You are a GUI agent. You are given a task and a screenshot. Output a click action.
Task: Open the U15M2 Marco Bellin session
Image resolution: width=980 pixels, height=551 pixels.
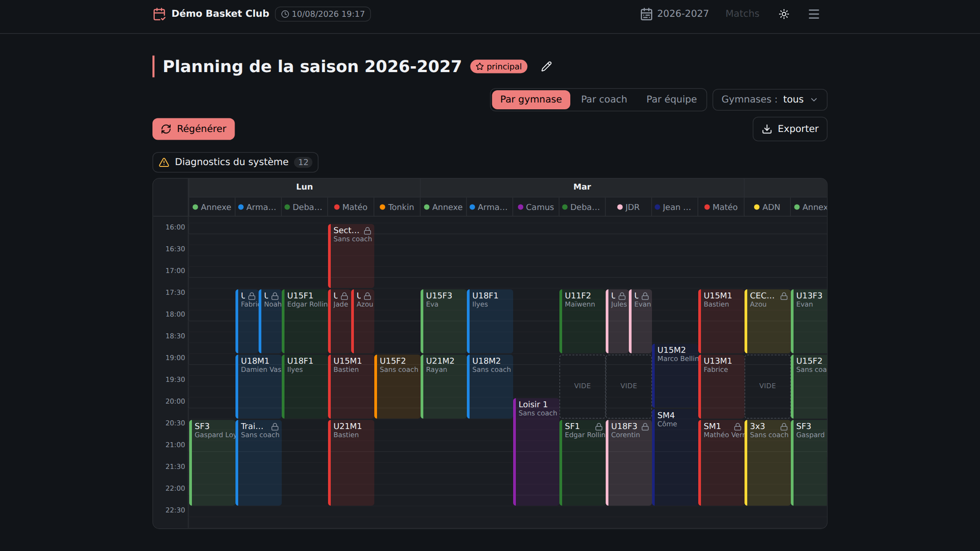(675, 376)
